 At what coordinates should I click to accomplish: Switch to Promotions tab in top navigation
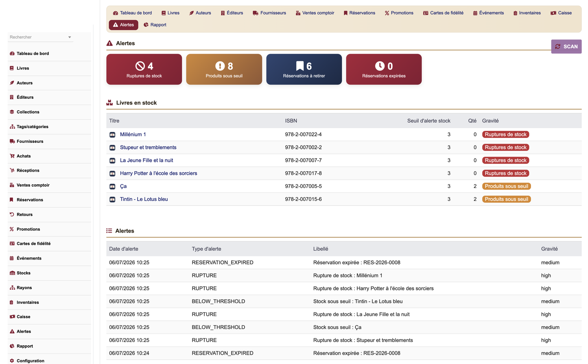(399, 13)
